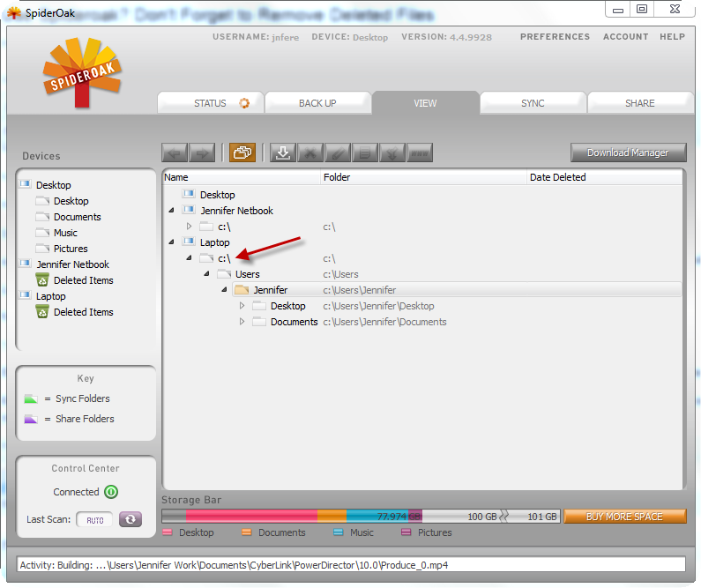This screenshot has width=701, height=588.
Task: Click the pink Desktop segment of storage bar
Action: [251, 517]
